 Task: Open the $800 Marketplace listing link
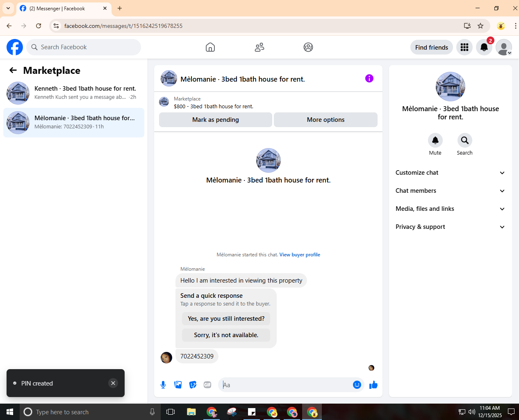(214, 106)
